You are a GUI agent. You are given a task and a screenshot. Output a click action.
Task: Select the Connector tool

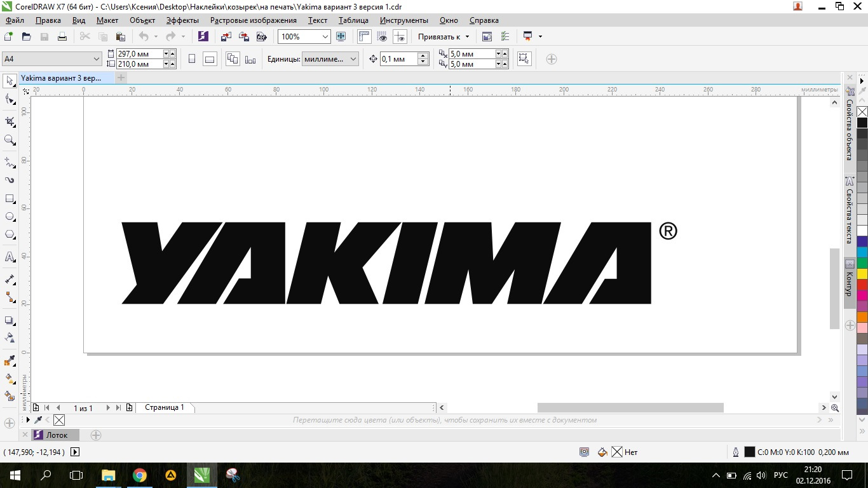pos(10,297)
